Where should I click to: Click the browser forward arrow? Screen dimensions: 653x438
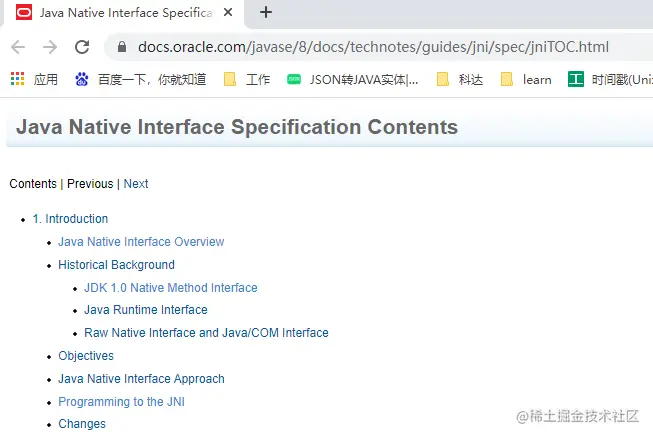[50, 47]
